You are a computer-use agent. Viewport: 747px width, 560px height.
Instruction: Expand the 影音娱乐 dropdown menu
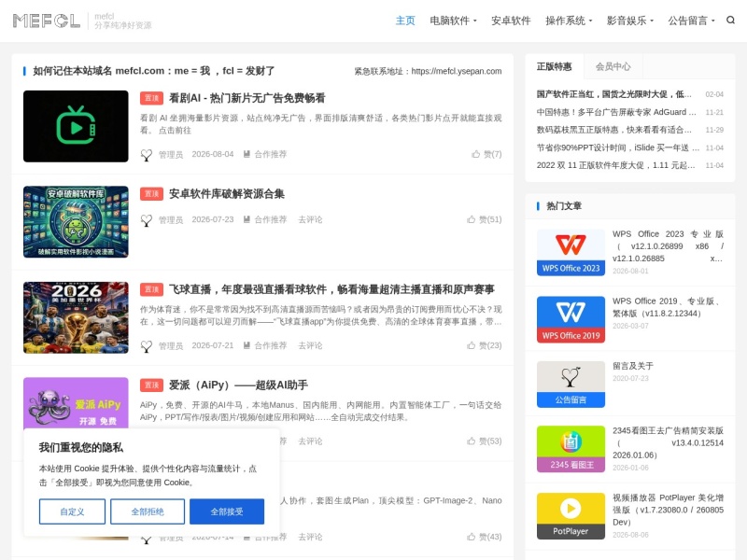pyautogui.click(x=630, y=21)
